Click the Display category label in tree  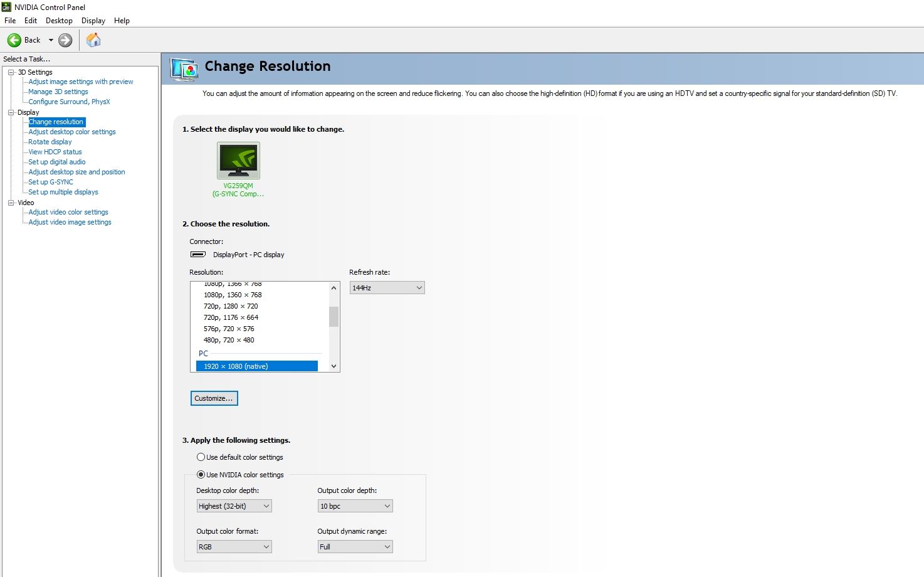pyautogui.click(x=28, y=112)
